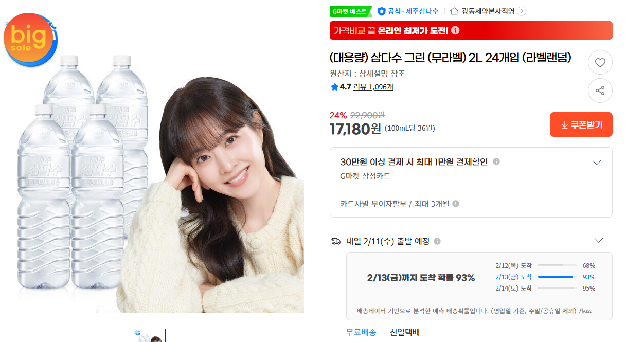
Task: Expand the shipping departure details chevron
Action: [598, 240]
